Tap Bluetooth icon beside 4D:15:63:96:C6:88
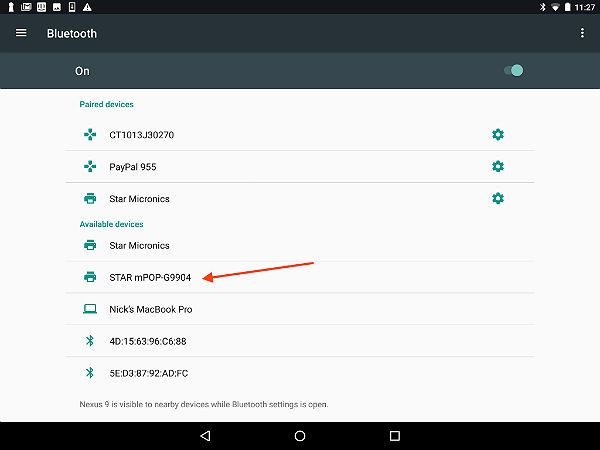The width and height of the screenshot is (600, 450). [x=90, y=341]
